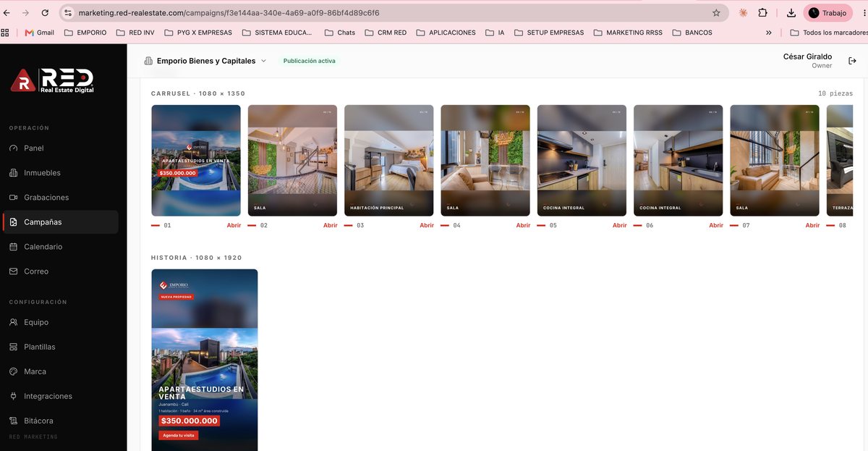Click the RED Real Estate Digital logo
The width and height of the screenshot is (868, 451).
[52, 80]
